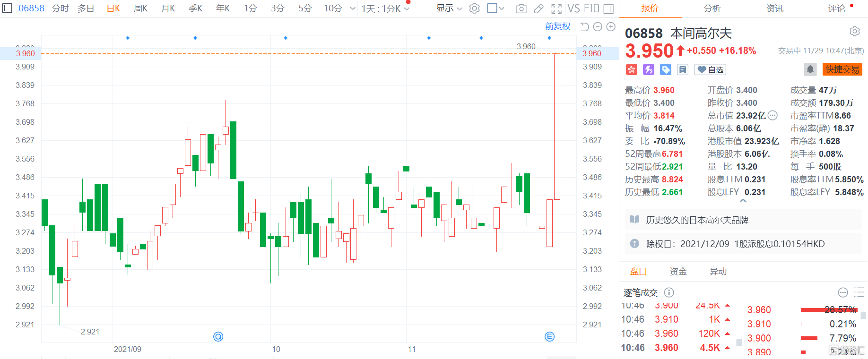This screenshot has height=359, width=868.
Task: Toggle the left sidebar panel icon
Action: coord(7,9)
